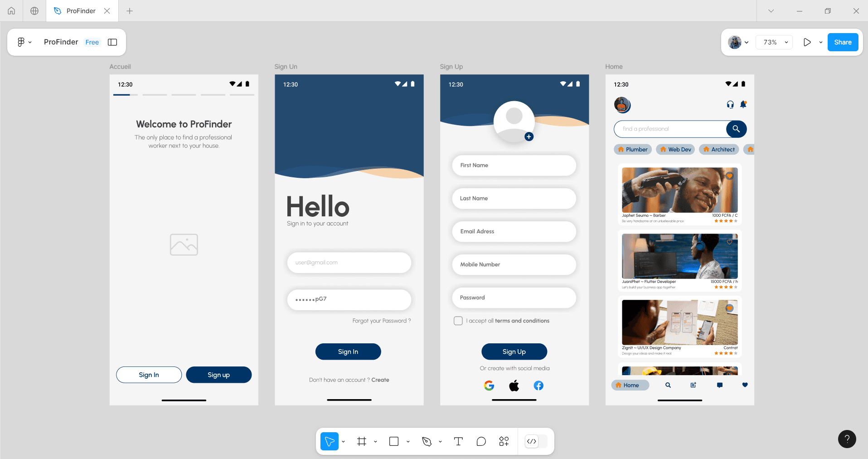Expand shape tool options chevron
Viewport: 868px width, 459px height.
(x=408, y=441)
